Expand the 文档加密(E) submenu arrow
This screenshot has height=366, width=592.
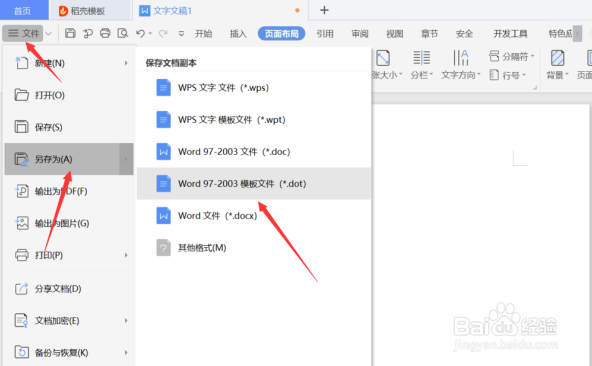126,321
